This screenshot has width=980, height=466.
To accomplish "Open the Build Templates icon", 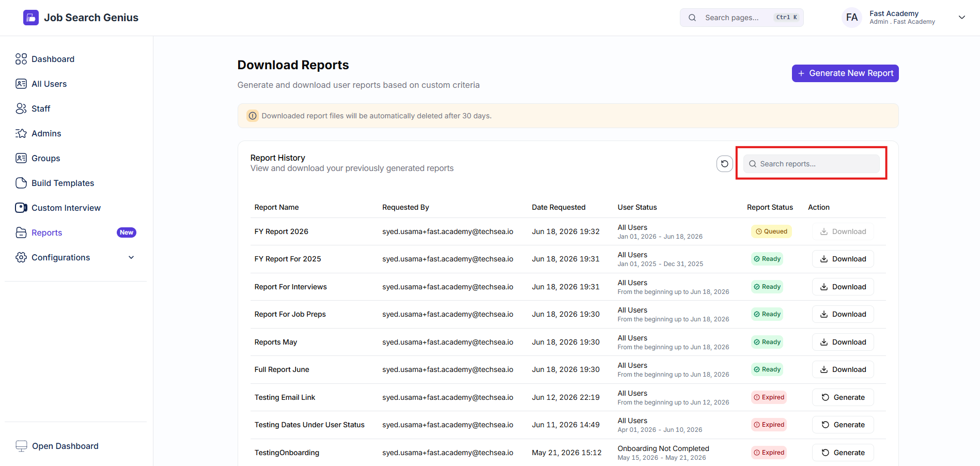I will click(21, 183).
